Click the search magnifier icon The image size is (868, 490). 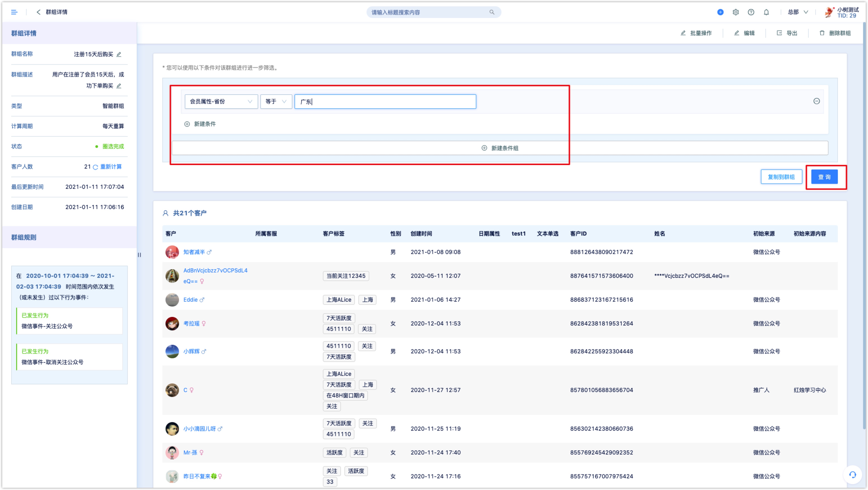coord(492,12)
